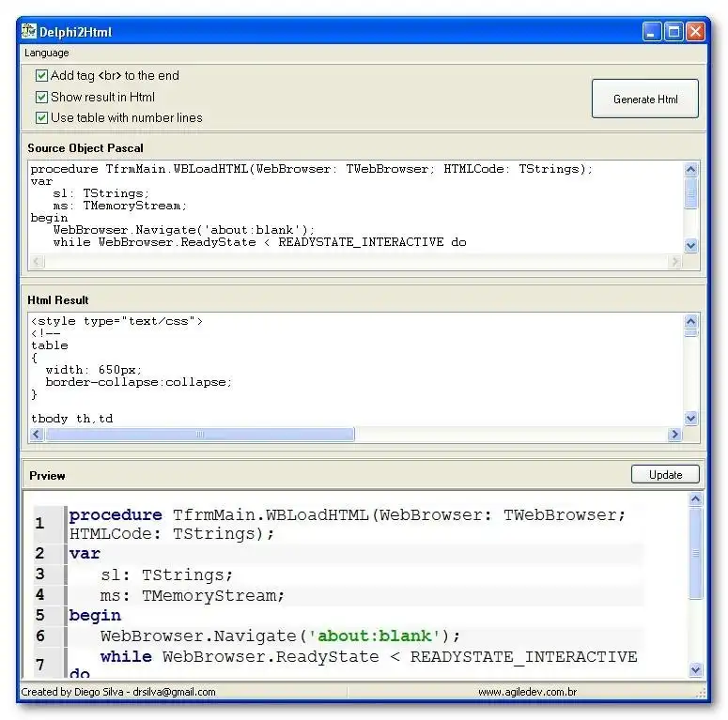Click www.agiledev.com.br in the status bar
Image resolution: width=728 pixels, height=720 pixels.
(527, 692)
